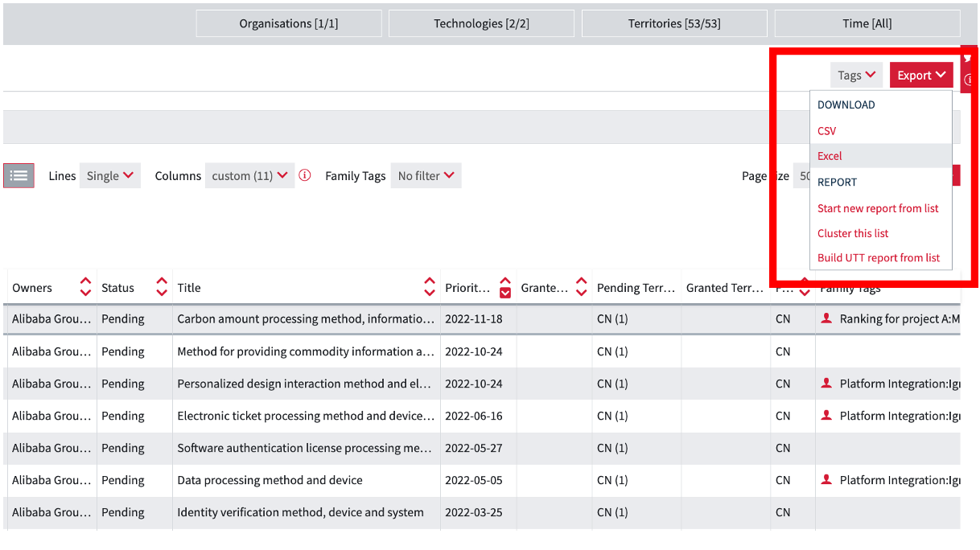Select 'Electronic ticket processing method and device' title

pyautogui.click(x=306, y=416)
